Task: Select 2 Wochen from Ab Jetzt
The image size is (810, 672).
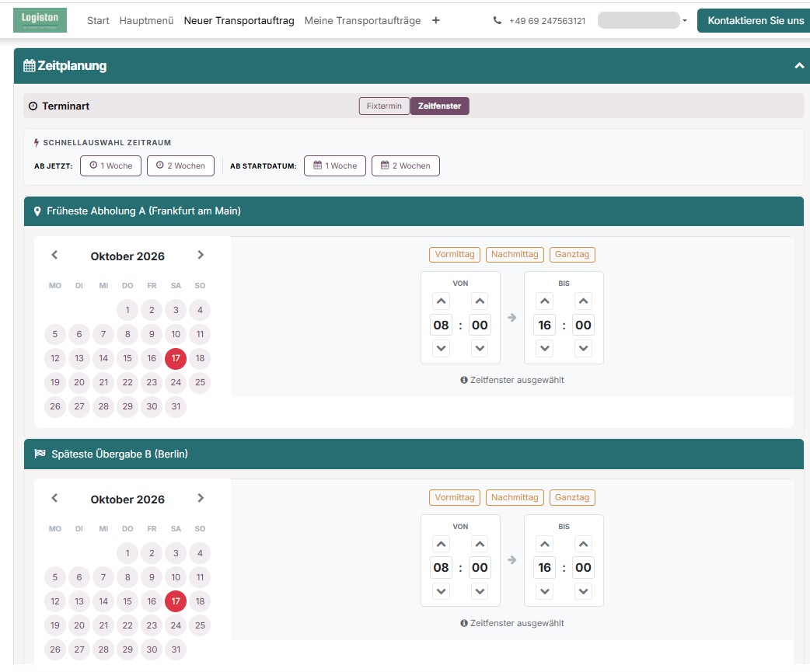Action: (x=181, y=165)
